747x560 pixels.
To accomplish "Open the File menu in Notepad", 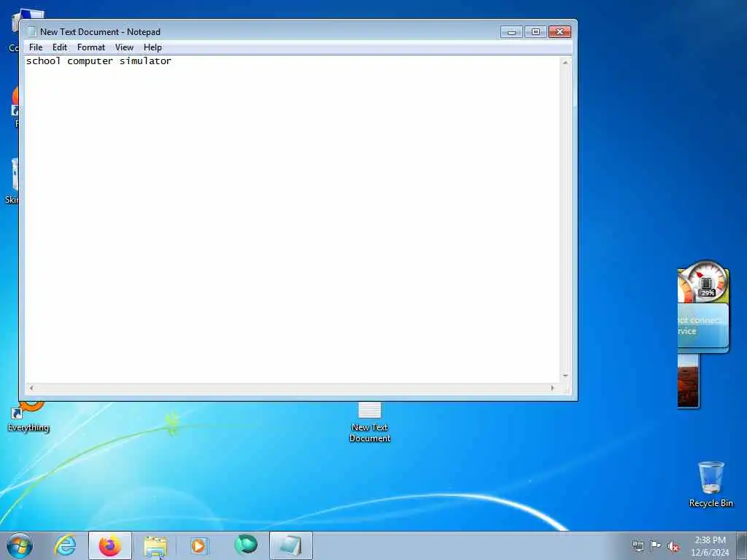I will point(36,47).
